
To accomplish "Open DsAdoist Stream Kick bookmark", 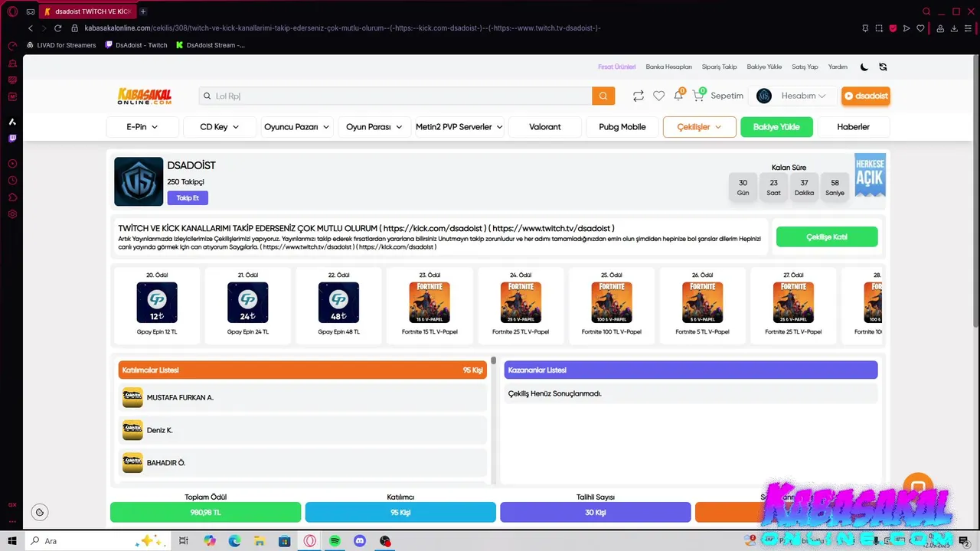I will click(x=211, y=45).
